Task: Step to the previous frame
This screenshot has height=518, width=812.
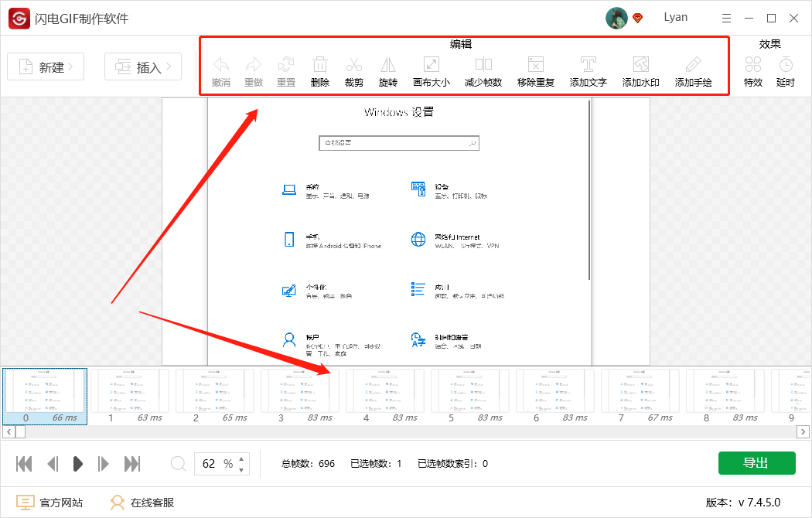Action: pos(53,464)
